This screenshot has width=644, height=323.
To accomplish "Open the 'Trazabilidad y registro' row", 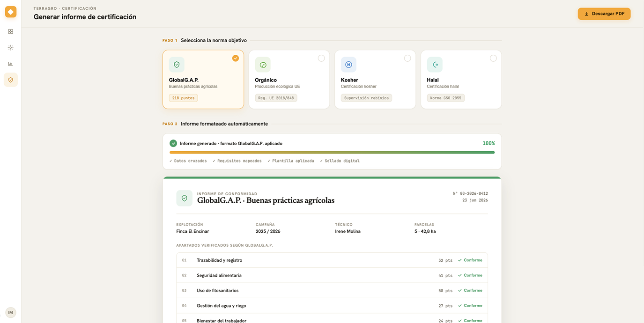I will [332, 260].
